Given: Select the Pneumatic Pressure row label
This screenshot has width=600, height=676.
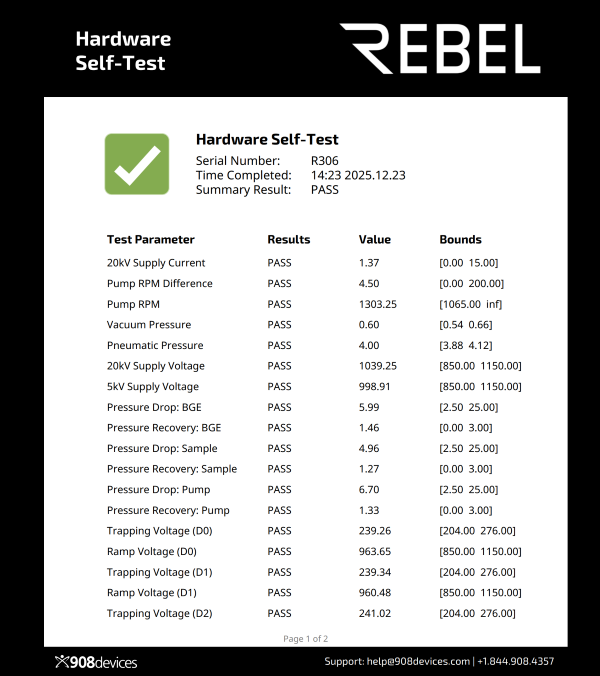Looking at the screenshot, I should (x=155, y=346).
